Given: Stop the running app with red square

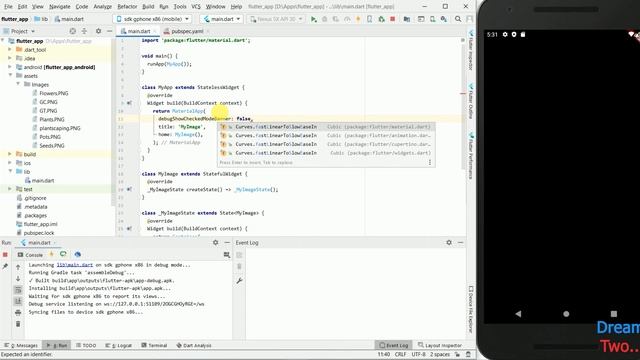Looking at the screenshot, I should [392, 19].
